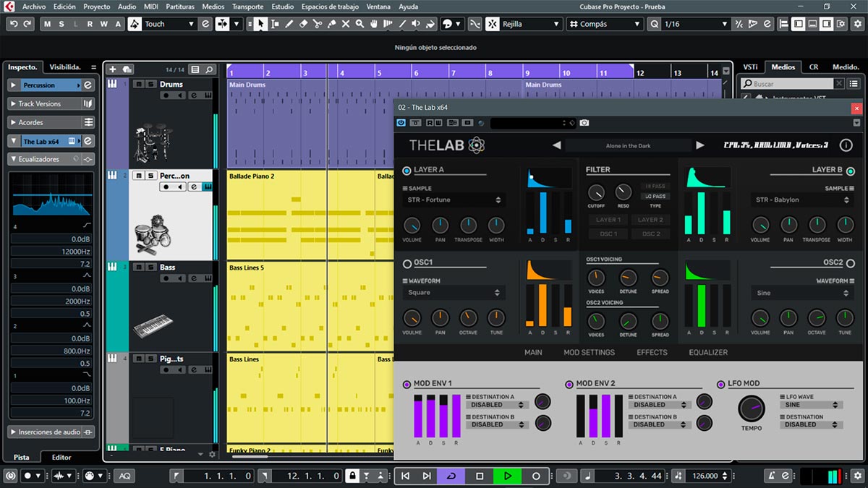
Task: Mute the Pig...ts track
Action: click(139, 359)
